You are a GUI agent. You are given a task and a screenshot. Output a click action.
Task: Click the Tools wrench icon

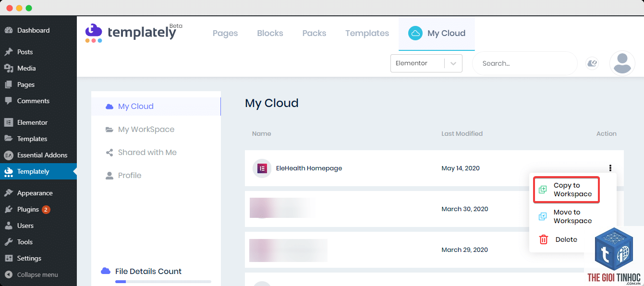click(9, 242)
